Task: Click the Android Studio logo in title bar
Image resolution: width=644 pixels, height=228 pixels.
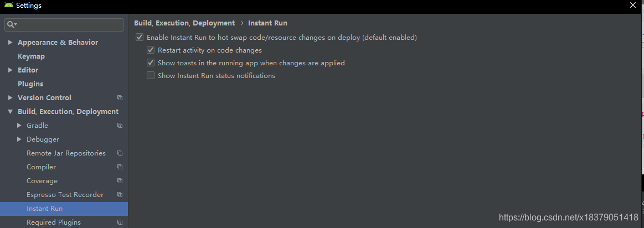Action: 9,6
